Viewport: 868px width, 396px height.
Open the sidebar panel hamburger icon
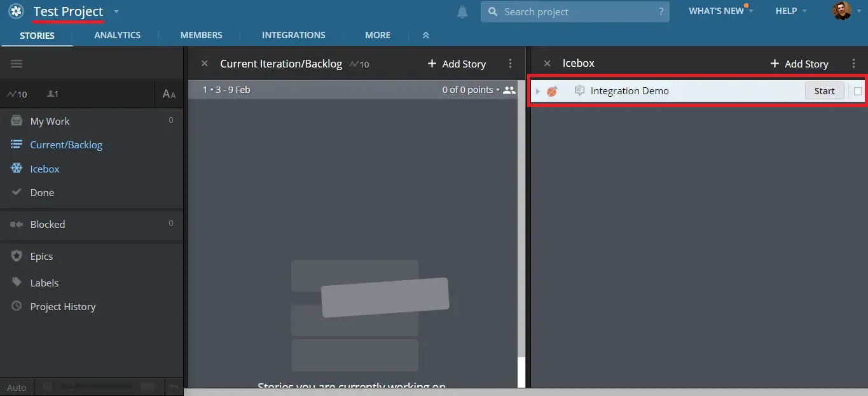click(x=17, y=64)
